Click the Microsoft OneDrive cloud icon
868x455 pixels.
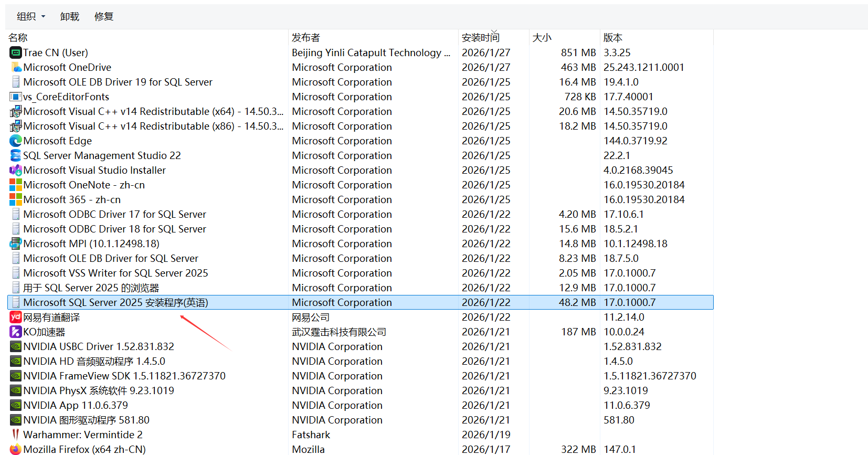(x=16, y=67)
